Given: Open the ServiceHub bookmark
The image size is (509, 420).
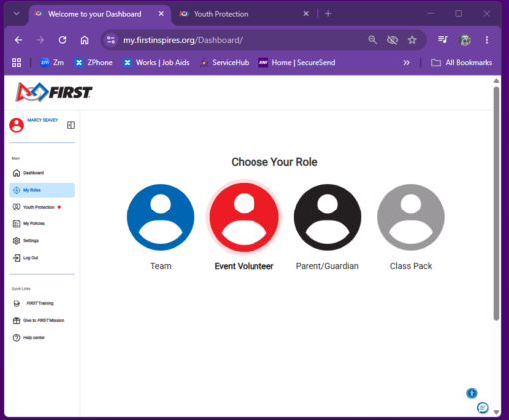Looking at the screenshot, I should click(225, 62).
